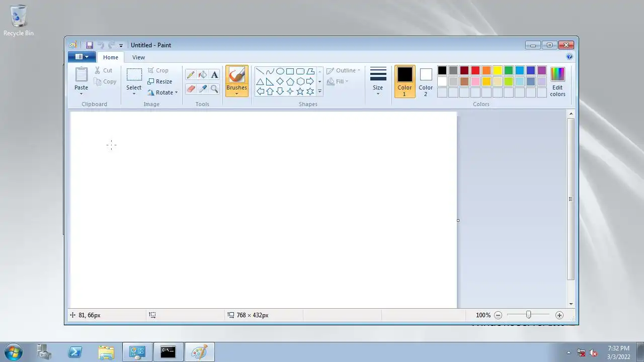The height and width of the screenshot is (362, 644).
Task: Select the Text tool
Action: 214,75
